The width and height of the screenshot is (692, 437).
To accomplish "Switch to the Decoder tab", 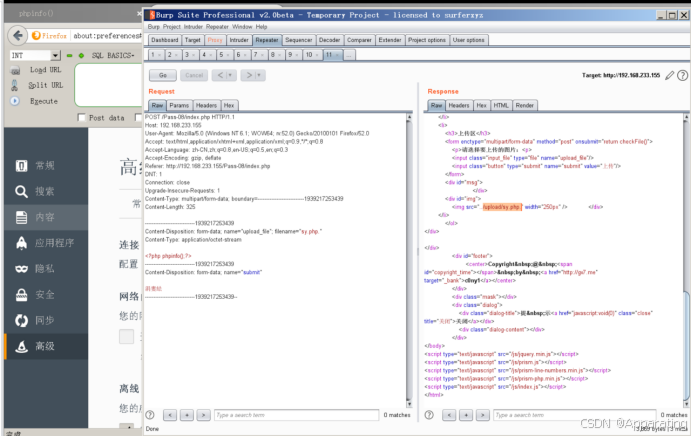I will click(x=329, y=40).
